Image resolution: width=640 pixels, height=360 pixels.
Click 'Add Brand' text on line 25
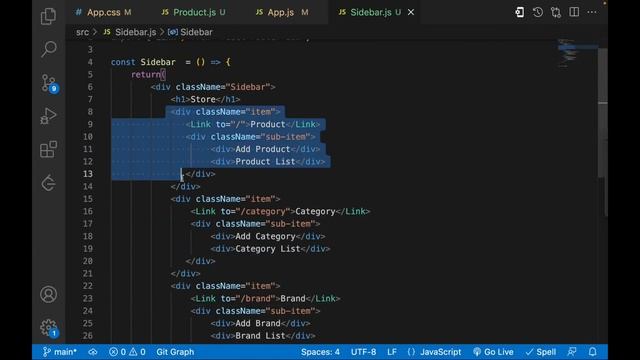tap(258, 323)
